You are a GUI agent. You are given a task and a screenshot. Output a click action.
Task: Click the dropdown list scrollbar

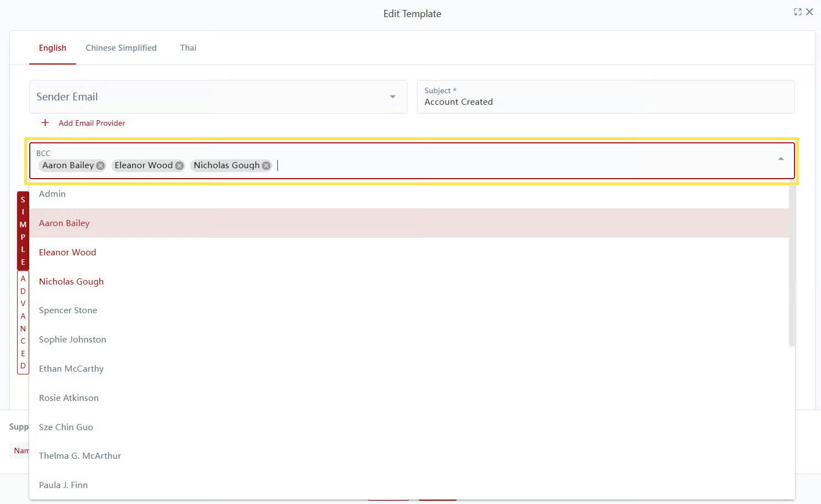point(792,264)
